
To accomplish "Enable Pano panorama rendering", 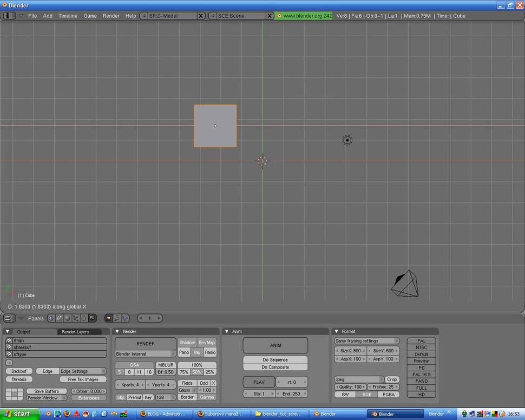I will [184, 352].
